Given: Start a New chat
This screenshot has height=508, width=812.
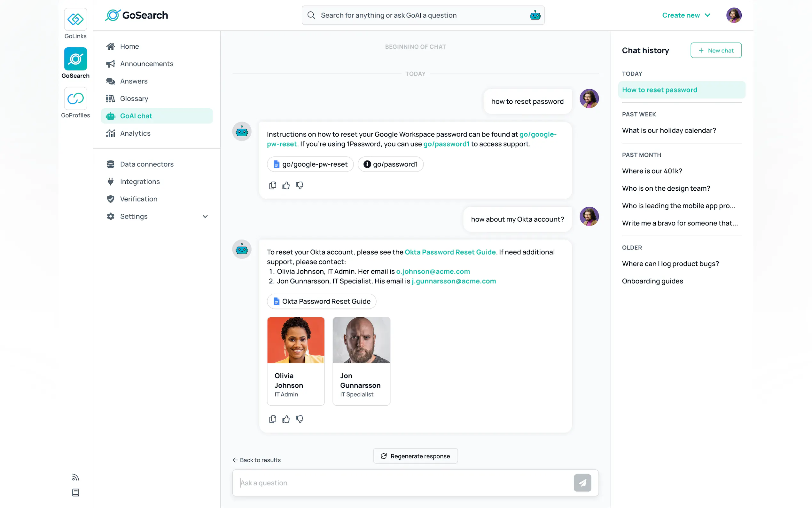Looking at the screenshot, I should coord(716,51).
